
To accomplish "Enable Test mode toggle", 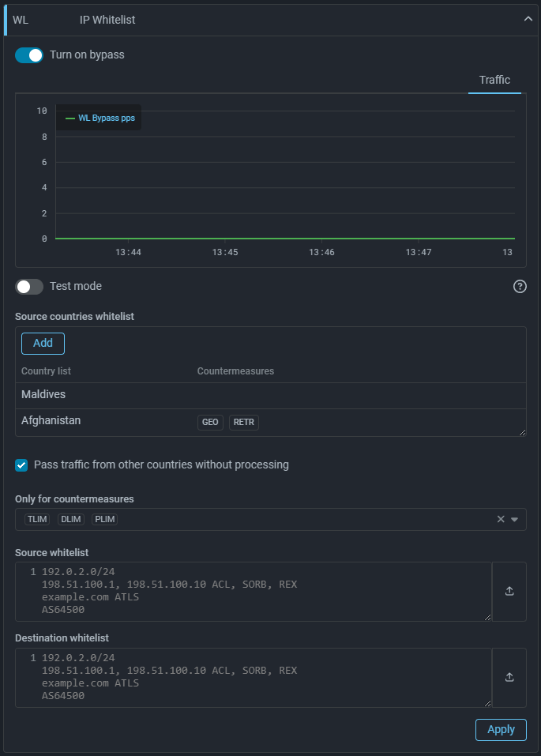I will coord(29,287).
